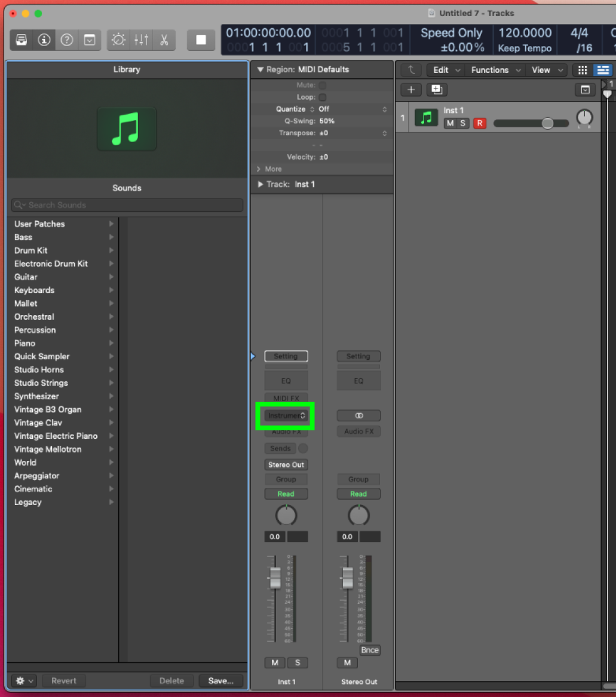Open the Edit menu in the Tracks area

446,70
